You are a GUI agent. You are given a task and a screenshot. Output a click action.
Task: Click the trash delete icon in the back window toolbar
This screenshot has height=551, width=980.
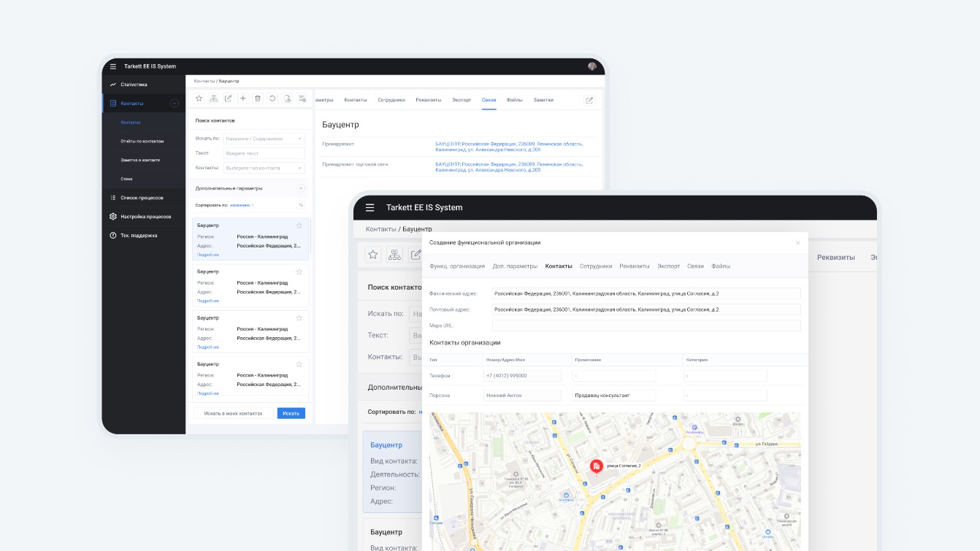[x=257, y=99]
